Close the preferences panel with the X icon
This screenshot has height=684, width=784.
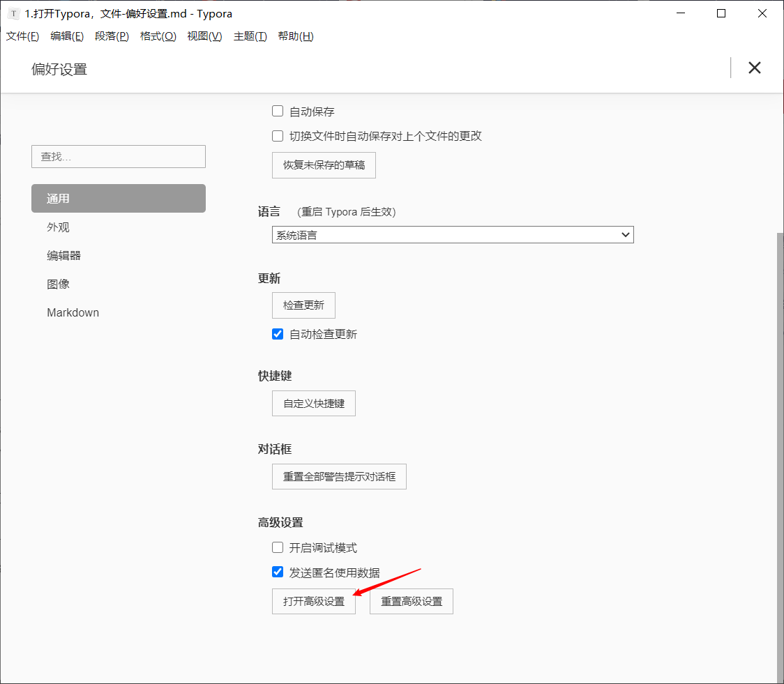[755, 68]
